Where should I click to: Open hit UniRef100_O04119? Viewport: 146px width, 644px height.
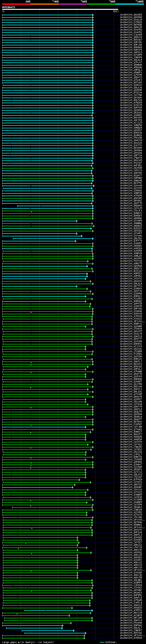click(x=131, y=20)
